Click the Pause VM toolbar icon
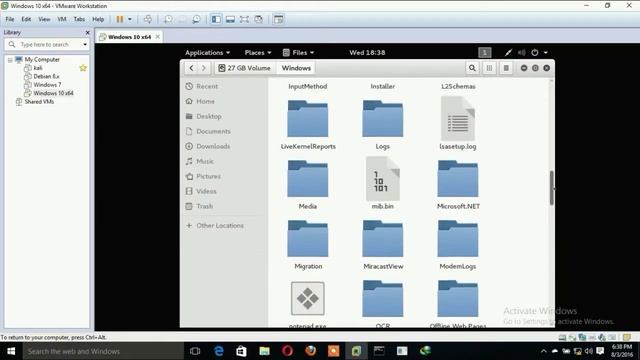 click(x=120, y=19)
